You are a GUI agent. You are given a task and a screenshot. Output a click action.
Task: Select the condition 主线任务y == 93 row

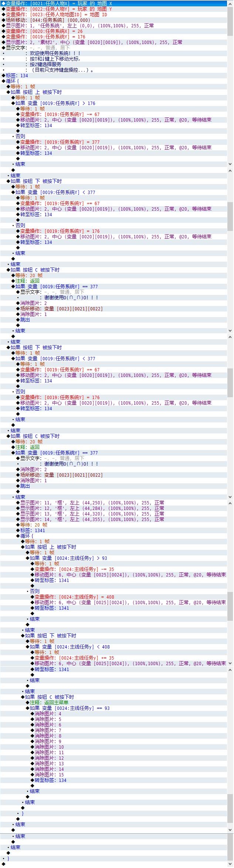(x=113, y=708)
